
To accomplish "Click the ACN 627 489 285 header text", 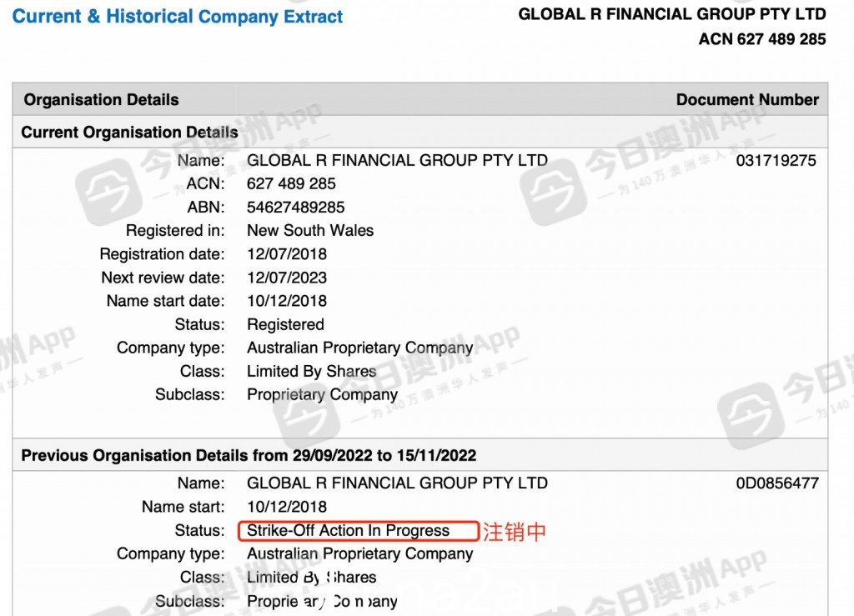I will (x=762, y=39).
